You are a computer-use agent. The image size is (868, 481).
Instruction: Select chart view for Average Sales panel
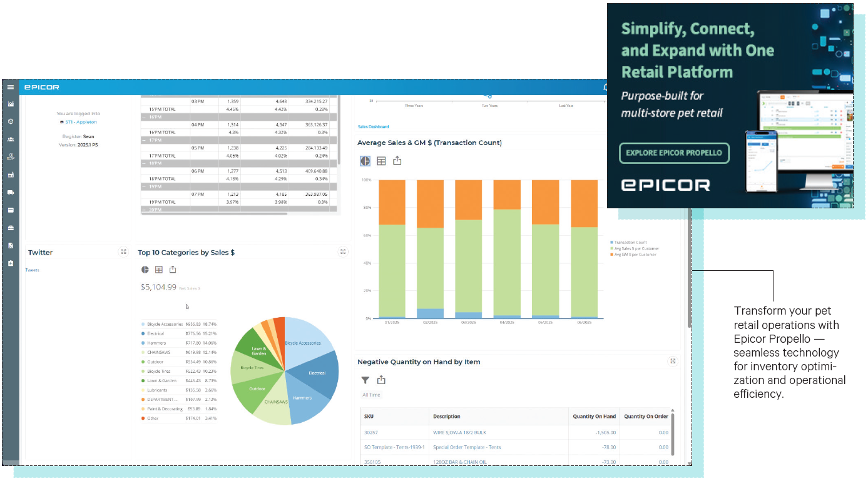point(365,161)
